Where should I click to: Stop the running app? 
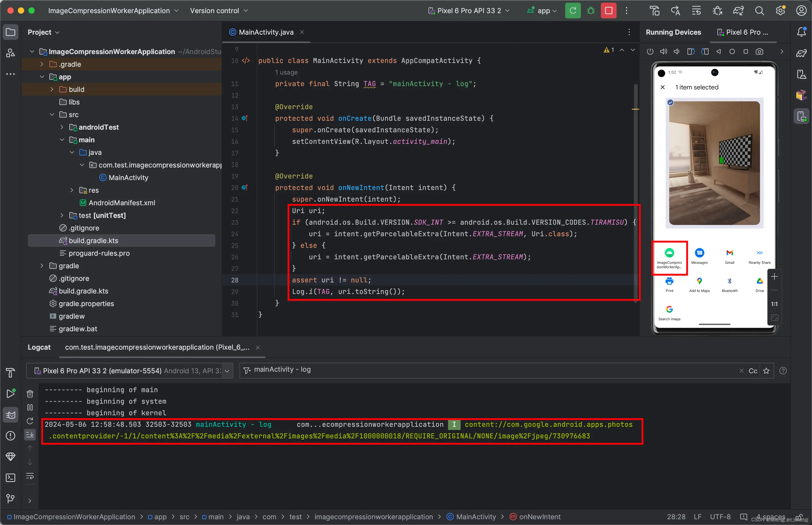pos(608,10)
